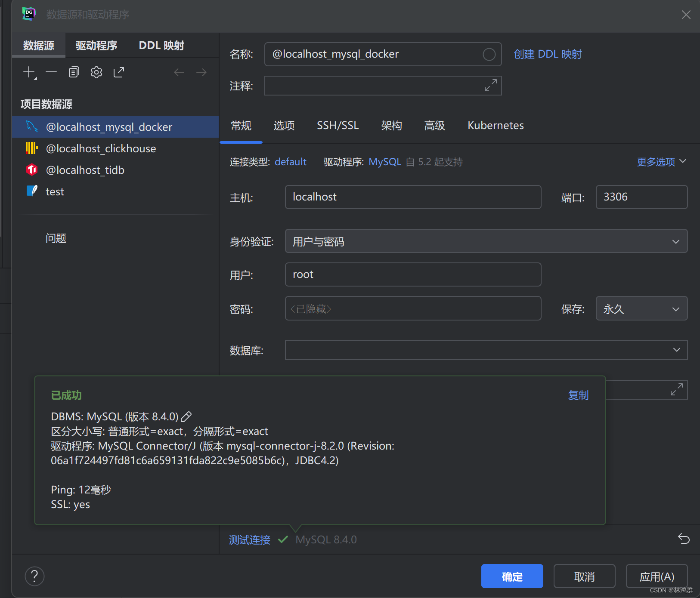Click the make global export icon
This screenshot has height=598, width=700.
coord(119,72)
